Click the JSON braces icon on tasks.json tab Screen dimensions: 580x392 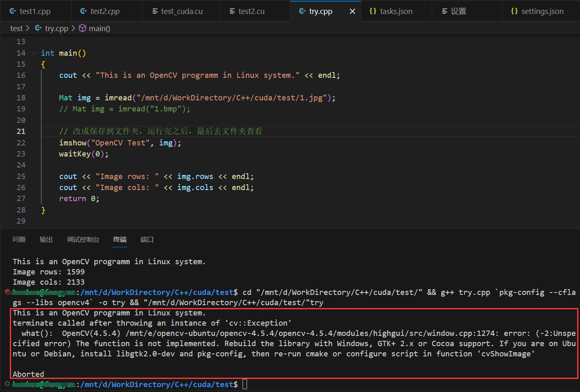(x=374, y=11)
